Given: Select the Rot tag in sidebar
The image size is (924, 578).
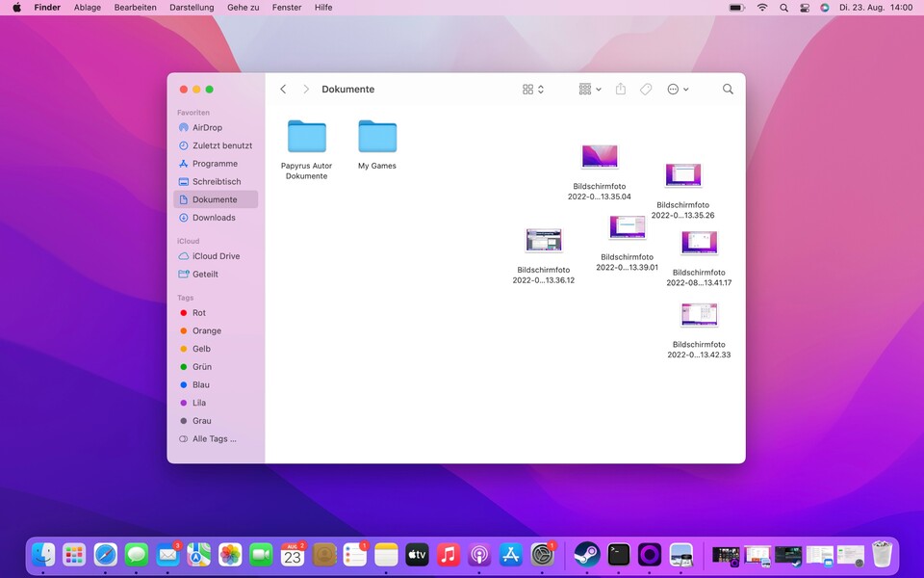Looking at the screenshot, I should (198, 313).
